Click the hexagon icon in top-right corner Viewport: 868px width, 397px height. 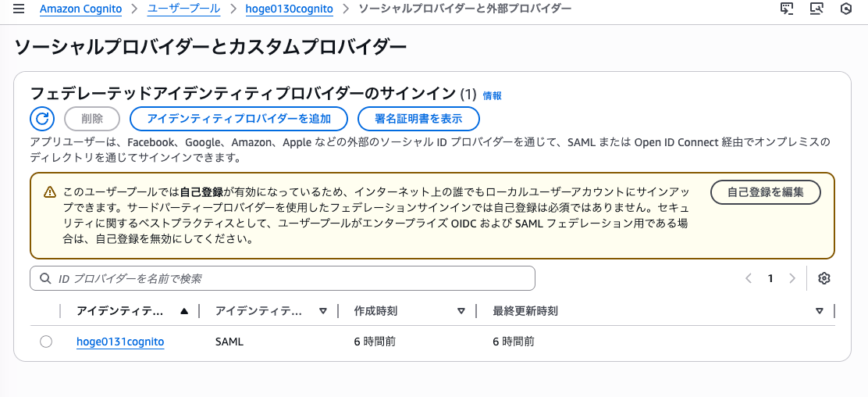[845, 9]
